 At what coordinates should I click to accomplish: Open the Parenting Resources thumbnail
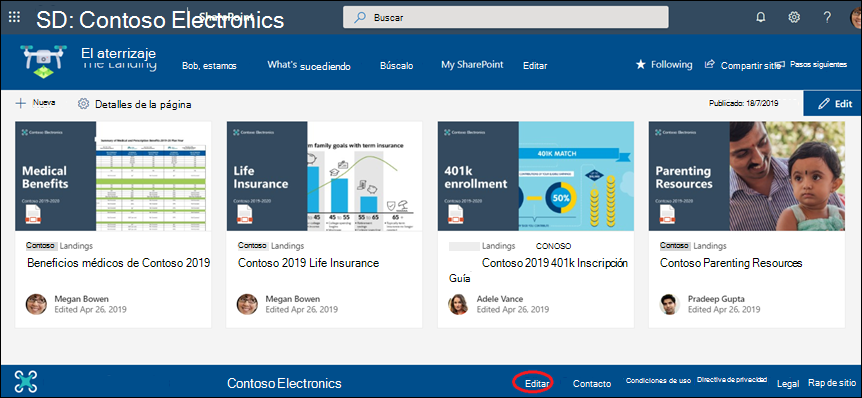tap(747, 176)
